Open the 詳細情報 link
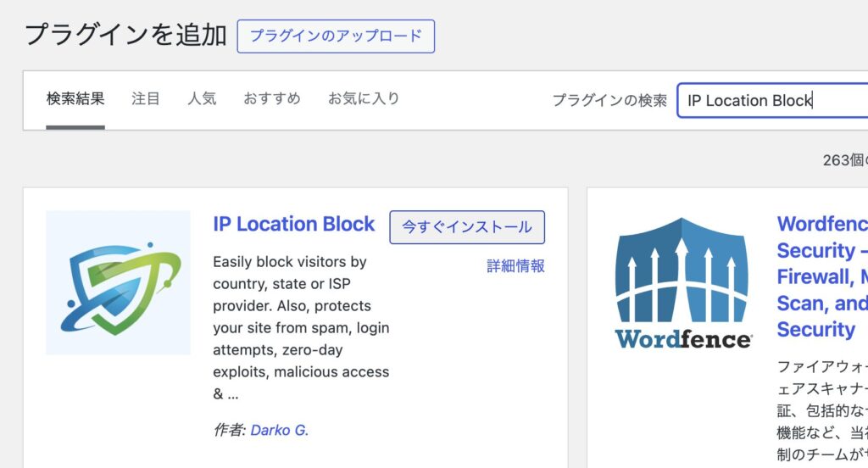The height and width of the screenshot is (468, 868). click(x=515, y=266)
